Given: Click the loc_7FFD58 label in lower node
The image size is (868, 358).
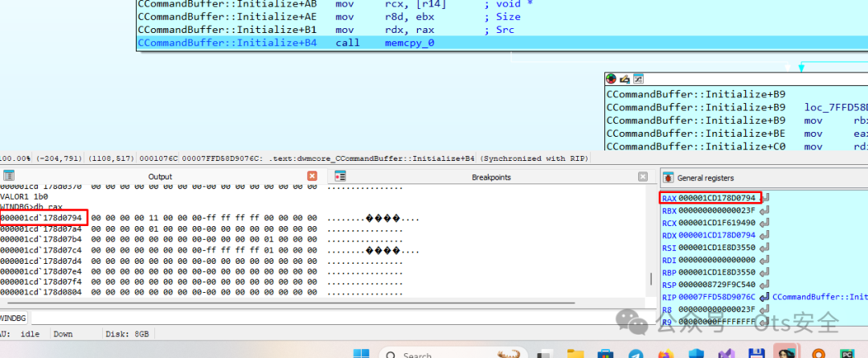Looking at the screenshot, I should coord(836,107).
